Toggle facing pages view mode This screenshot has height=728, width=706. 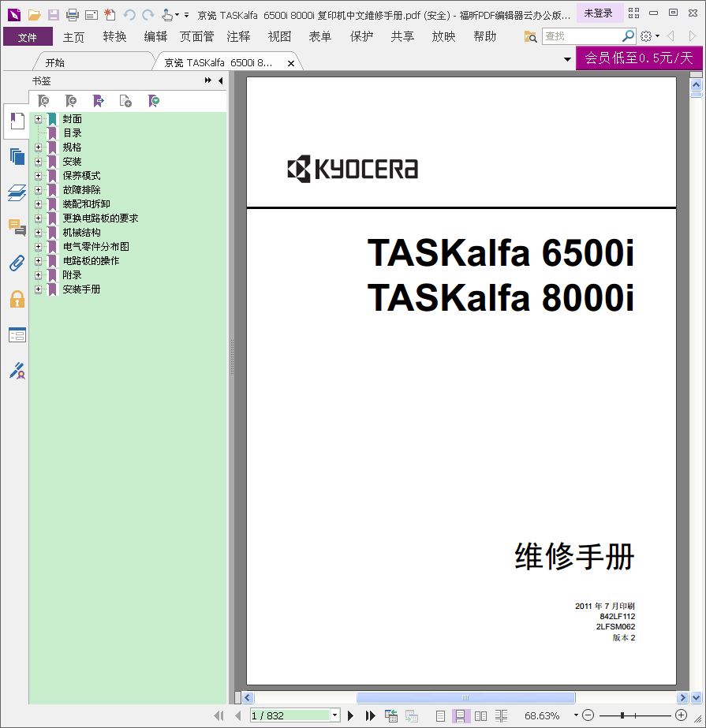(480, 716)
